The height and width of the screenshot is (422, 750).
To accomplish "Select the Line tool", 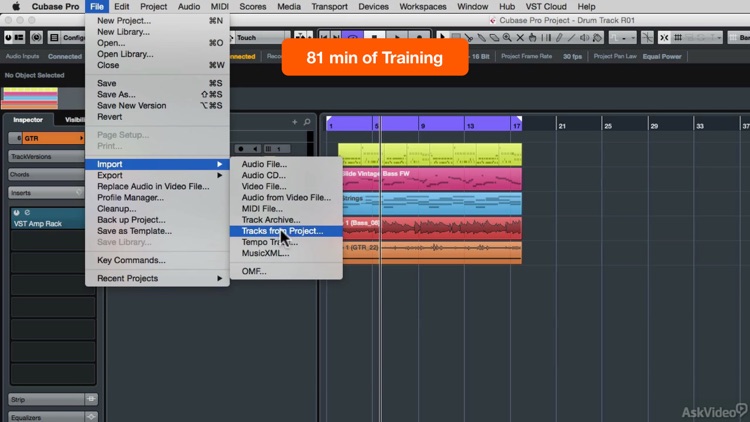I will coord(572,37).
